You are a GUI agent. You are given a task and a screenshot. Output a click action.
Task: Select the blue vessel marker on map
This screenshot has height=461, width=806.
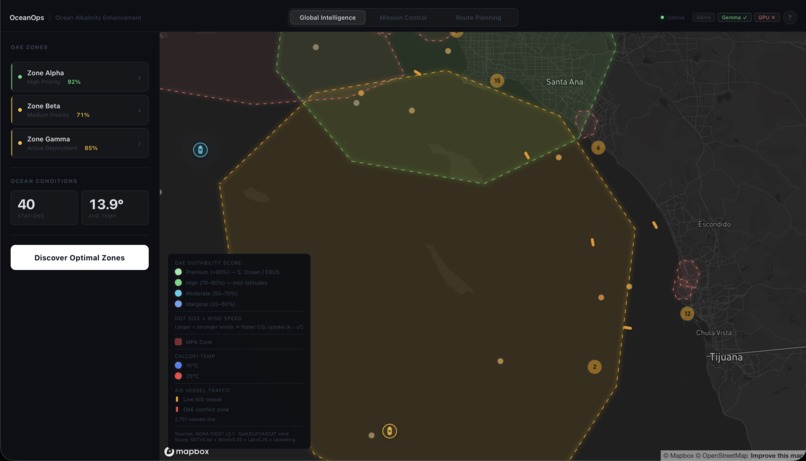pos(200,150)
